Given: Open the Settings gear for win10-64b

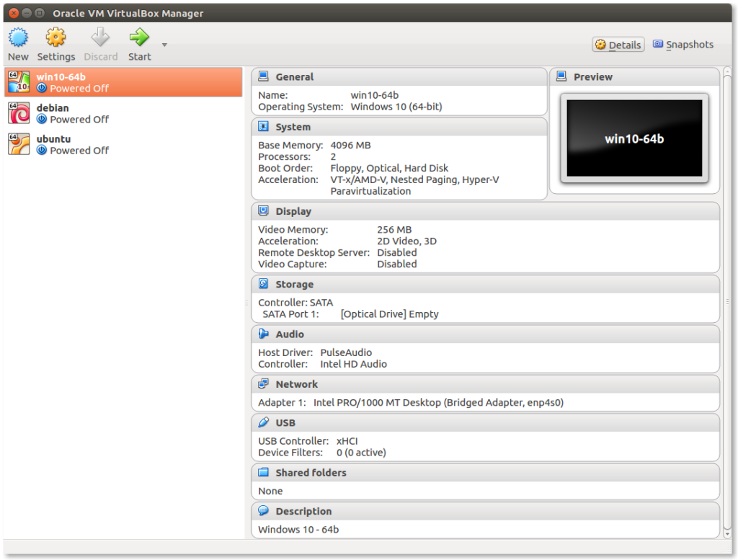Looking at the screenshot, I should (x=55, y=43).
